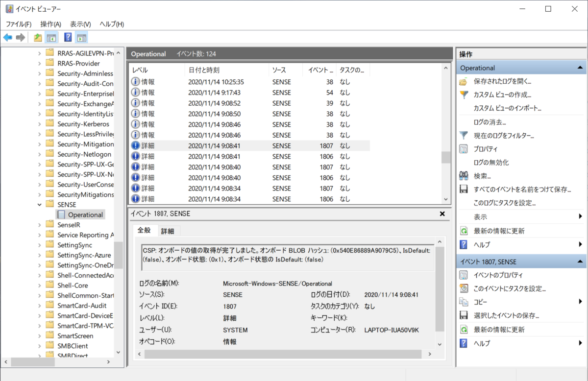Click the プロパティ icon in the actions pane
The image size is (588, 381).
[464, 149]
